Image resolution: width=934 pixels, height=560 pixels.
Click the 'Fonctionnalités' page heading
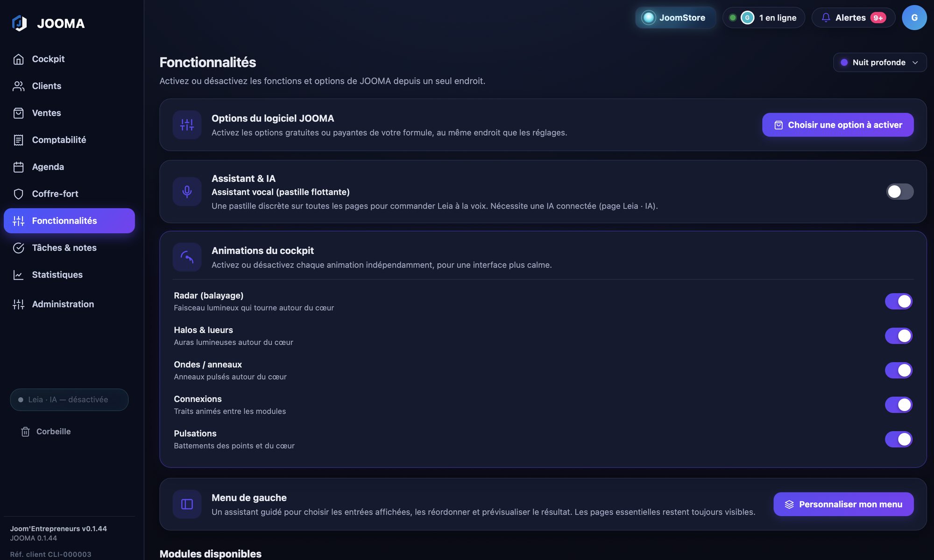click(208, 62)
